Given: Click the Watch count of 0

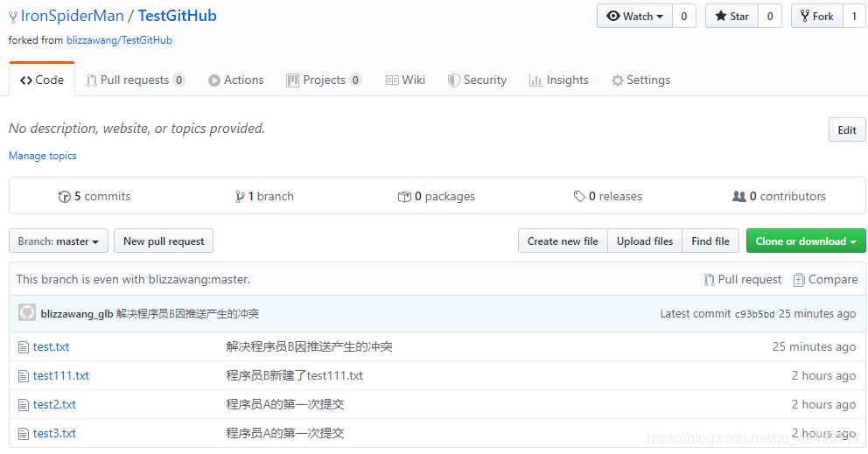Looking at the screenshot, I should 684,16.
